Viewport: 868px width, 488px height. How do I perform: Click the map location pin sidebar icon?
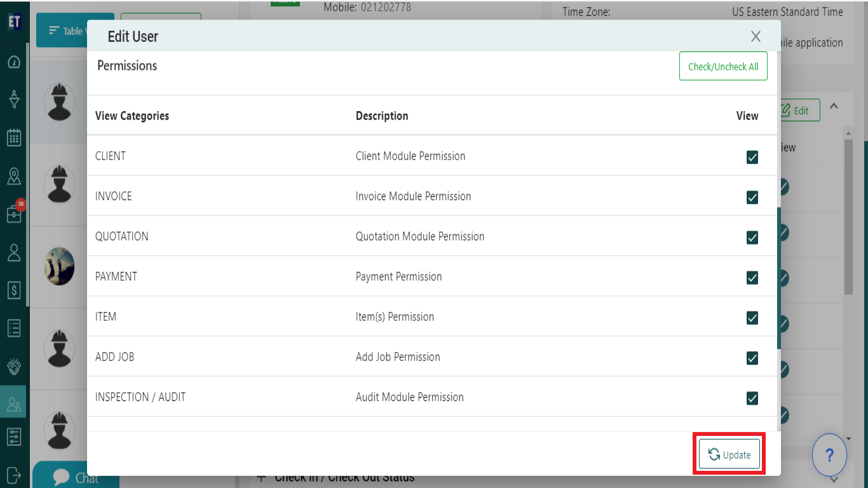tap(14, 176)
